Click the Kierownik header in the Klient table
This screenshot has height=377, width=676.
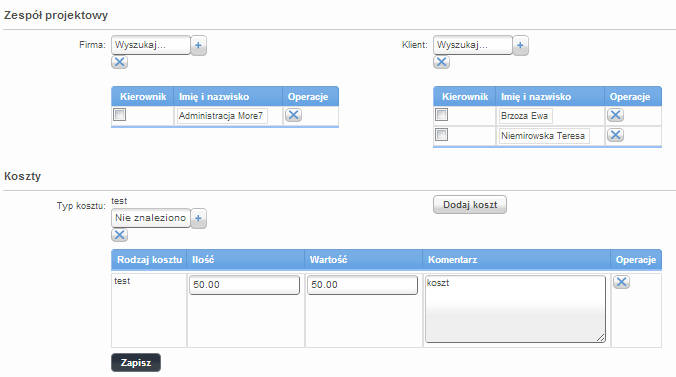click(465, 97)
